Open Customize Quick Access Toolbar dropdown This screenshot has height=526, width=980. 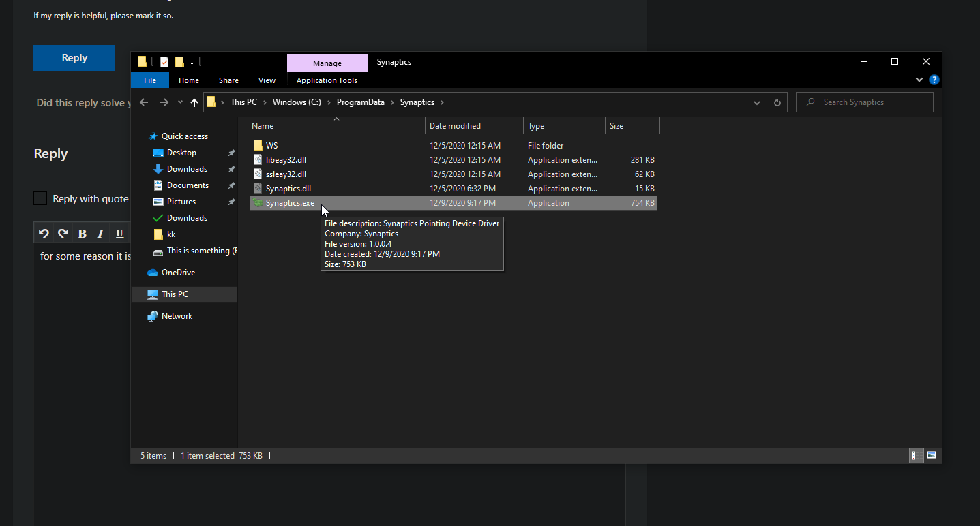click(x=192, y=62)
